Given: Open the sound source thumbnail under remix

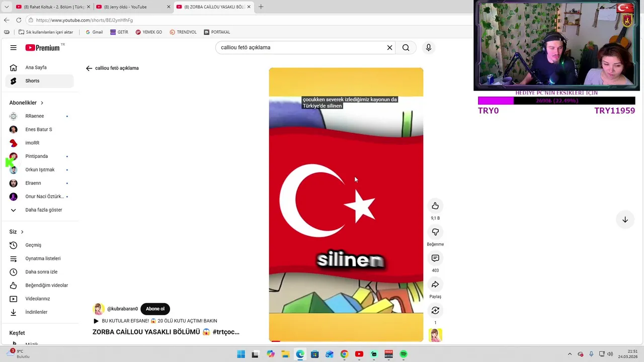Looking at the screenshot, I should pos(435,335).
